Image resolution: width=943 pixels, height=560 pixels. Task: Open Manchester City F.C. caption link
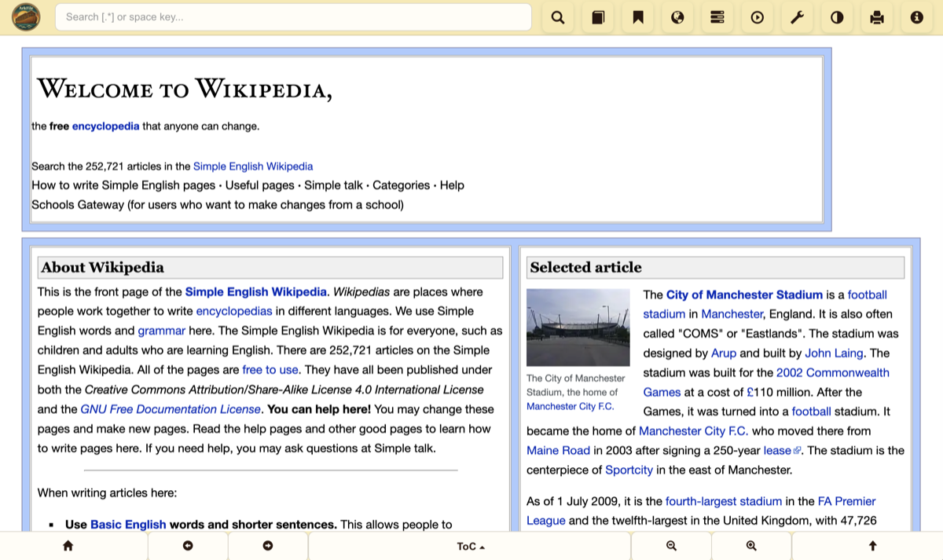click(571, 406)
